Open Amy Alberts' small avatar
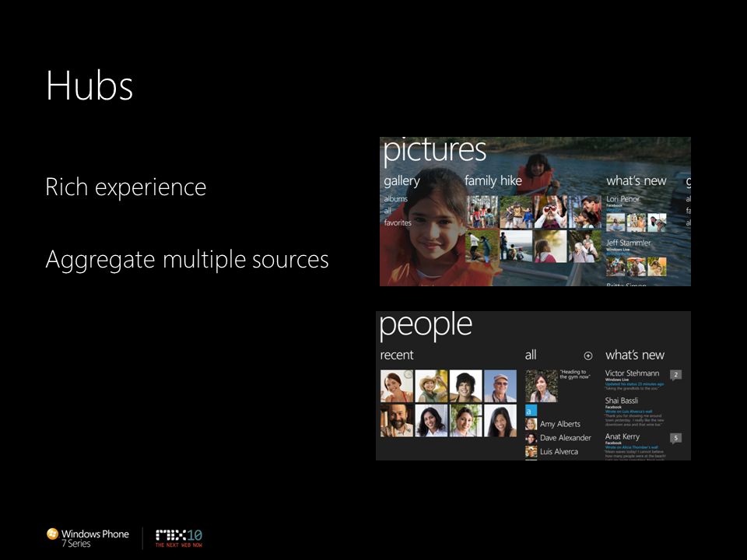Image resolution: width=747 pixels, height=560 pixels. click(531, 424)
